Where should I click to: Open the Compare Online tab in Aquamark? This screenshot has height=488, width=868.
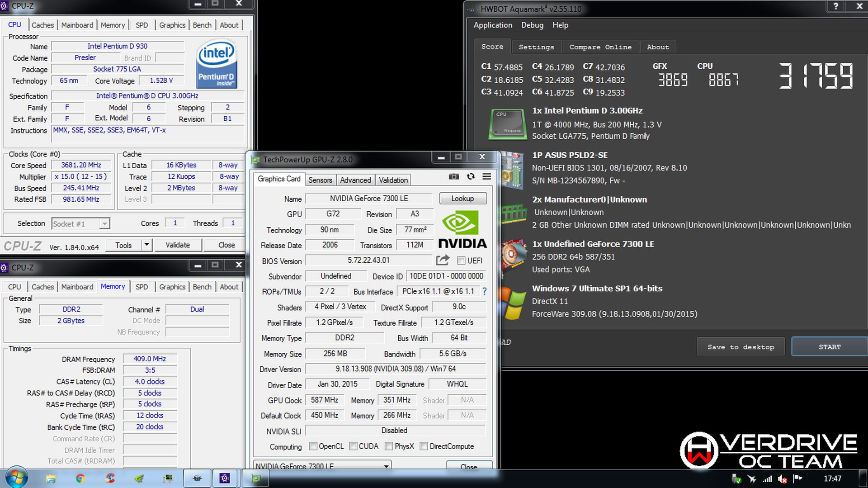(600, 47)
